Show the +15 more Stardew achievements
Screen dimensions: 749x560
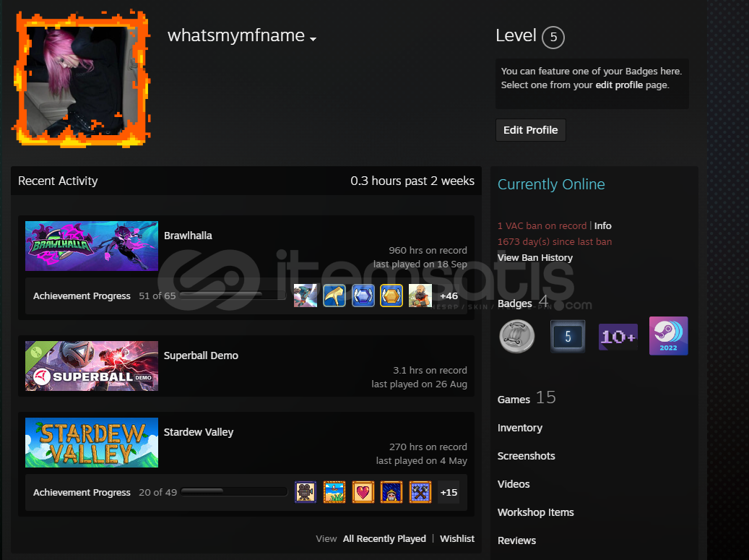(x=449, y=492)
